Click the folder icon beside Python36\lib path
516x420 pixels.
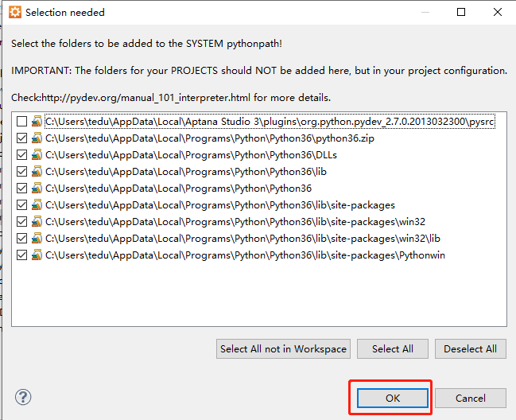pyautogui.click(x=37, y=172)
